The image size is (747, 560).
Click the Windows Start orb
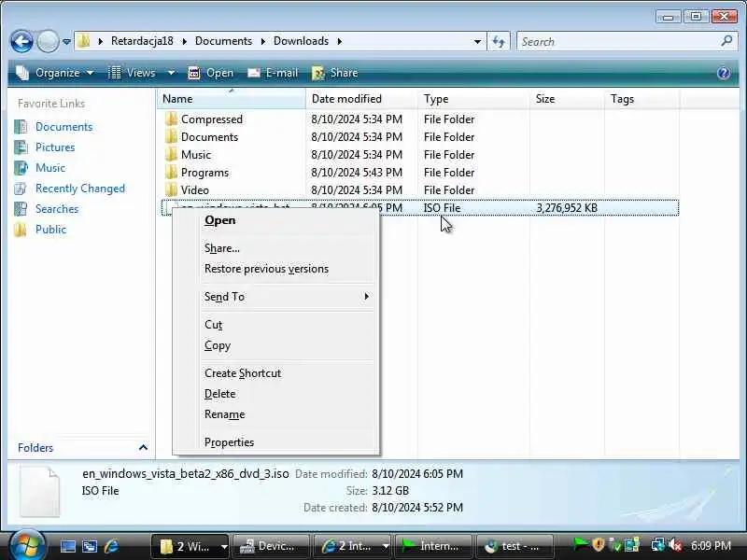tap(27, 545)
